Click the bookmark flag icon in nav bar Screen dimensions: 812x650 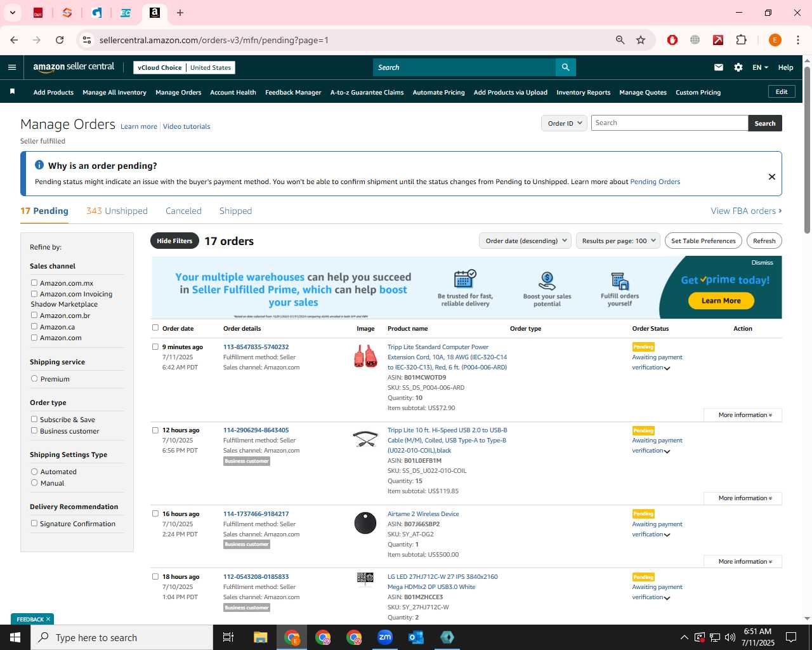coord(12,92)
